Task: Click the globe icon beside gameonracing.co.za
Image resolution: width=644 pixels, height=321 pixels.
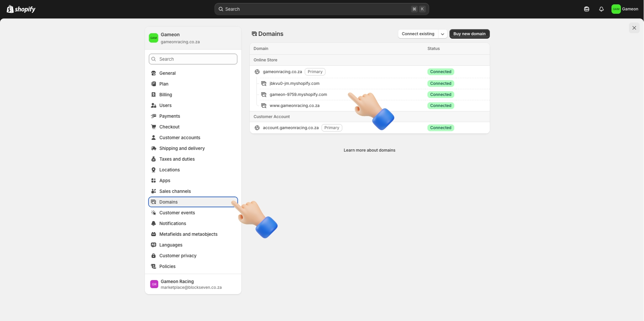Action: pyautogui.click(x=257, y=71)
